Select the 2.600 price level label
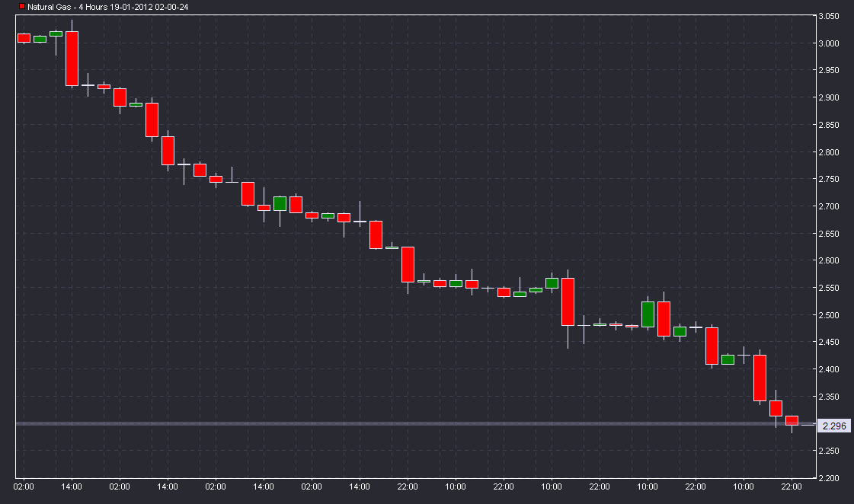This screenshot has width=854, height=504. pos(829,260)
